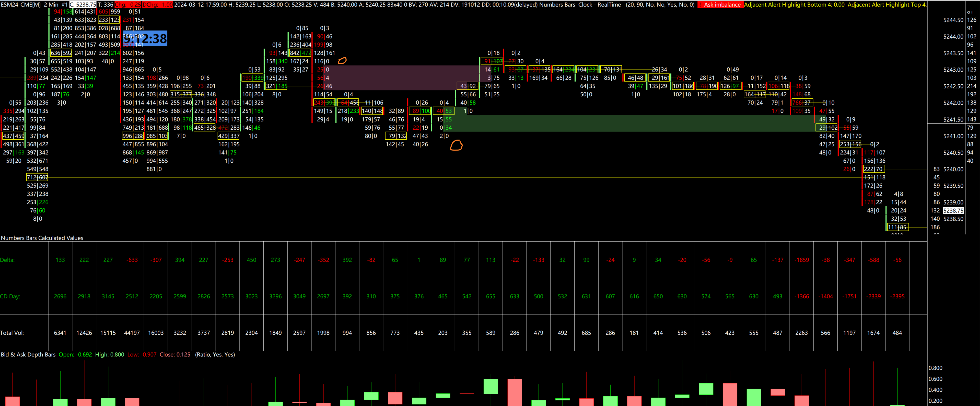Click the 5240.00 price label on right scale

click(x=953, y=169)
